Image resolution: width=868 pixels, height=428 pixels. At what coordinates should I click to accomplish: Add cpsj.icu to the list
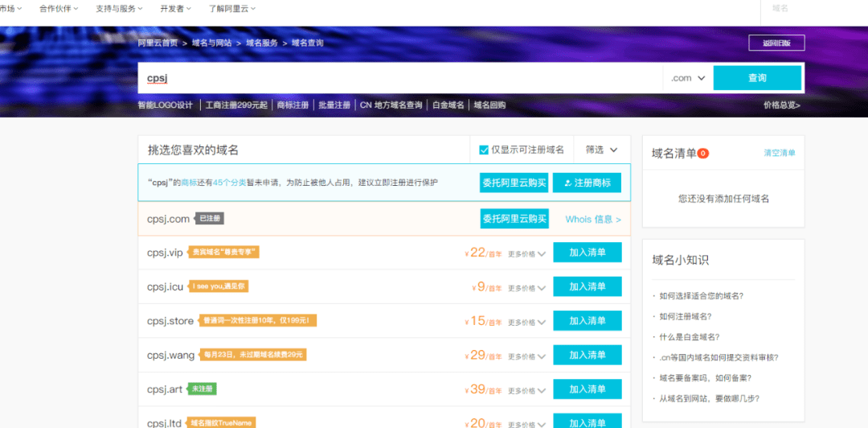[587, 286]
